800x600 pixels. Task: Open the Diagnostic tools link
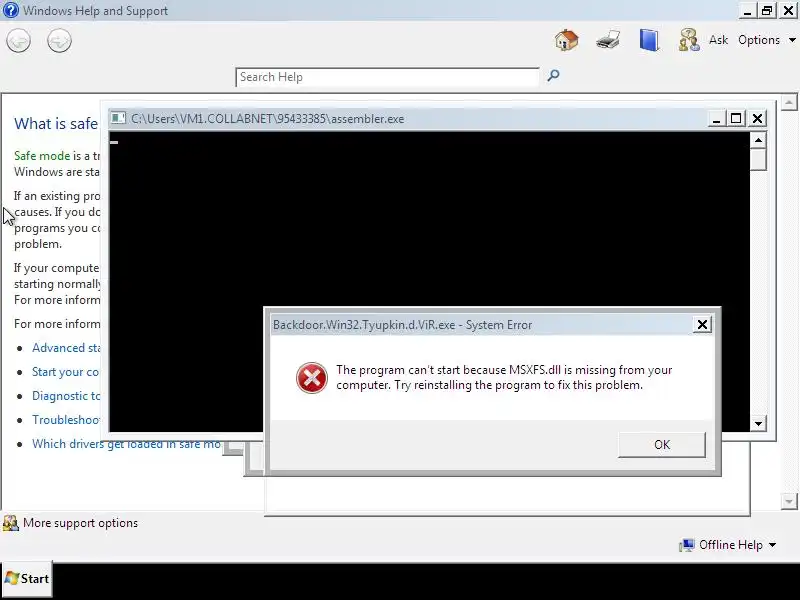[x=66, y=396]
